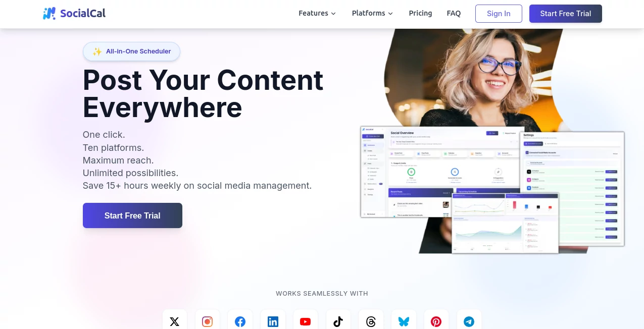Select the TikTok icon

pyautogui.click(x=338, y=321)
